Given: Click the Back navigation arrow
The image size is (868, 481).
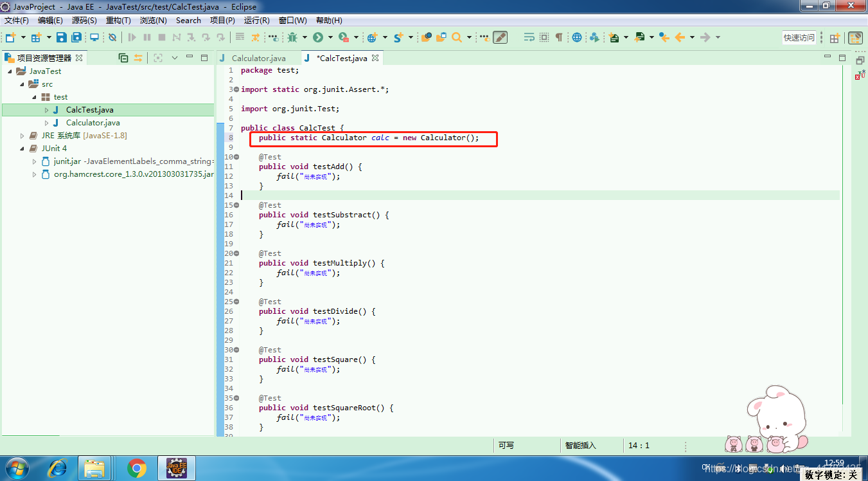Looking at the screenshot, I should point(680,37).
